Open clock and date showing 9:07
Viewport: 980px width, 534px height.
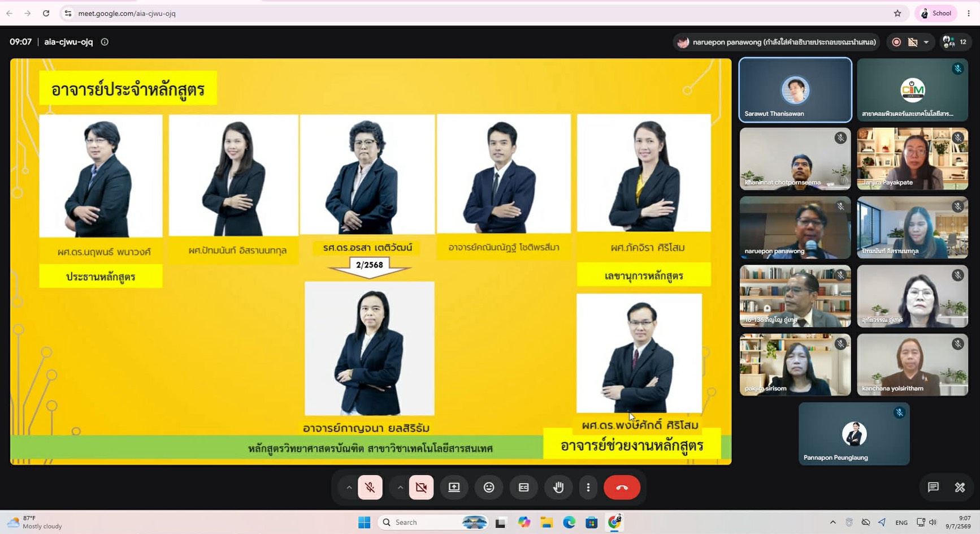pyautogui.click(x=959, y=522)
